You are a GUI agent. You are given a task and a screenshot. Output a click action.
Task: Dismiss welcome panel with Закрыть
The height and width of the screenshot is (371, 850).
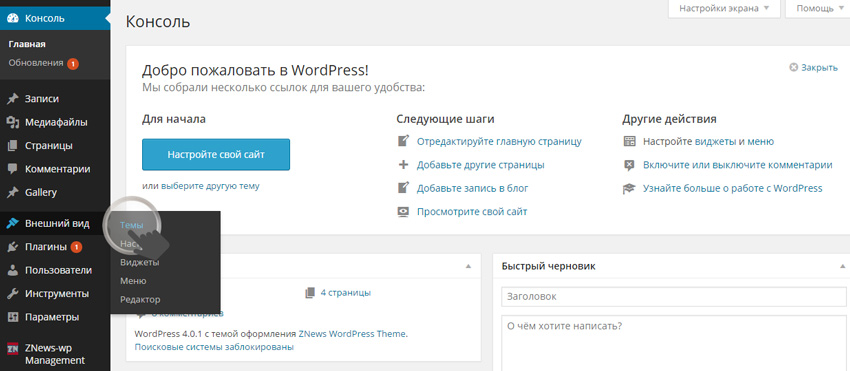[814, 68]
